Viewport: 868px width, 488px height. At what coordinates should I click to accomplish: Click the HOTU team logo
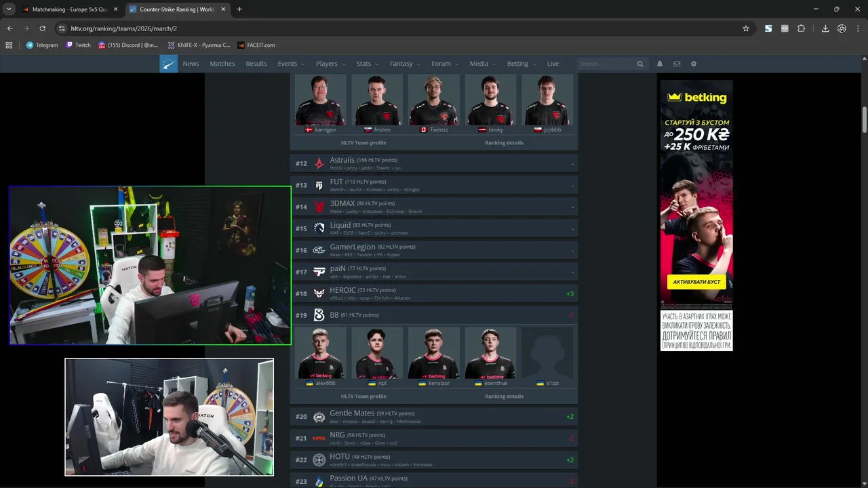pos(319,460)
